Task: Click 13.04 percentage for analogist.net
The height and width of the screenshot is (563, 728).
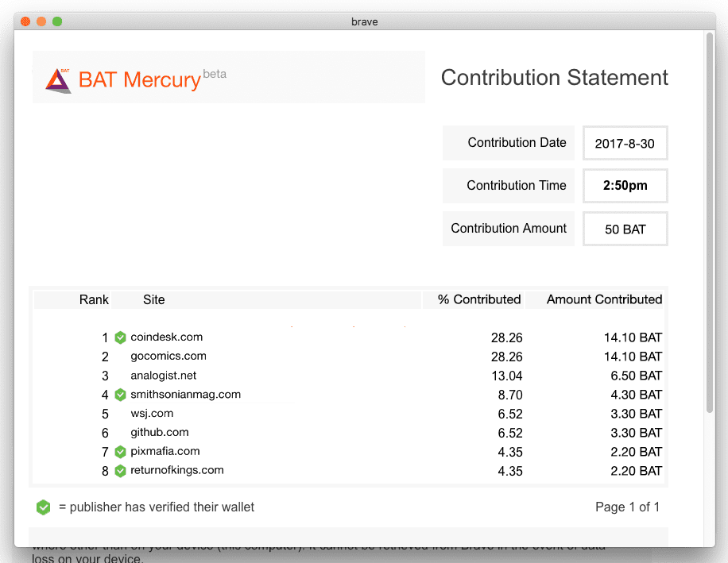Action: click(x=507, y=376)
